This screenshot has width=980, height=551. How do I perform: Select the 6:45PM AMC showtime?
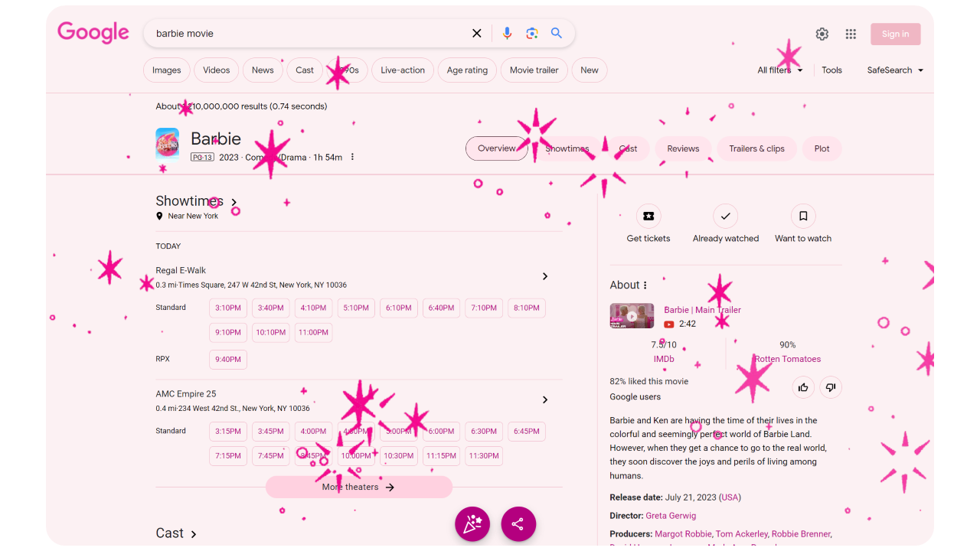click(527, 432)
